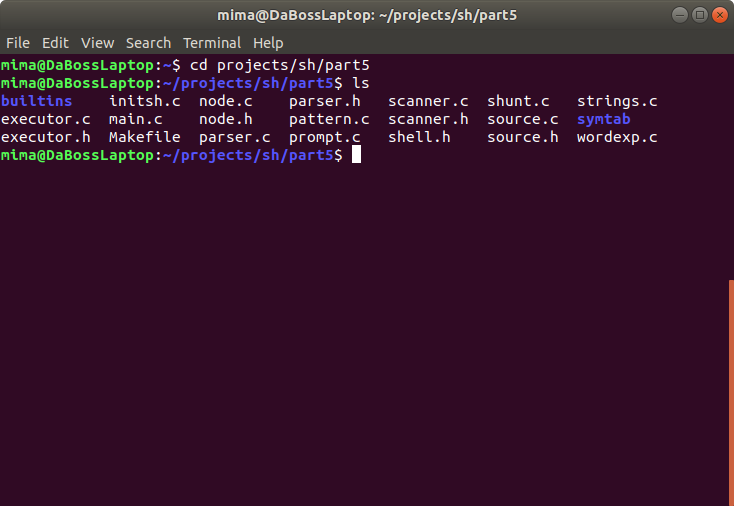Maximize the terminal window
This screenshot has height=506, width=734.
click(x=700, y=15)
